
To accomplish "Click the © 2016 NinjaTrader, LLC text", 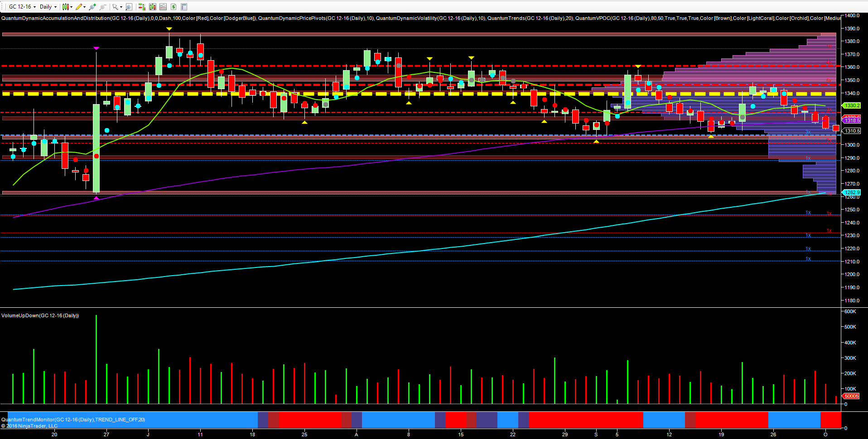I will [x=29, y=426].
